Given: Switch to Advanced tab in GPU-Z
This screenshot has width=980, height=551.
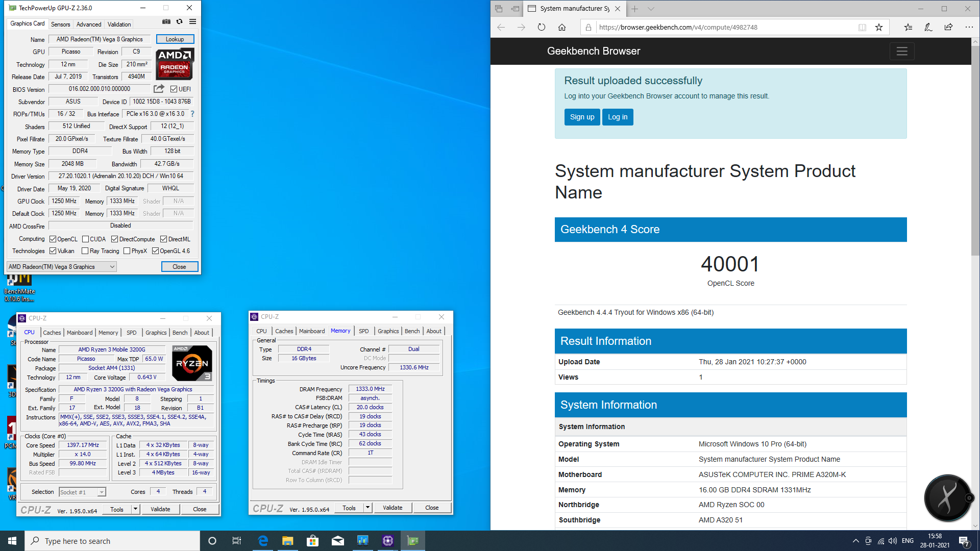Looking at the screenshot, I should 89,24.
